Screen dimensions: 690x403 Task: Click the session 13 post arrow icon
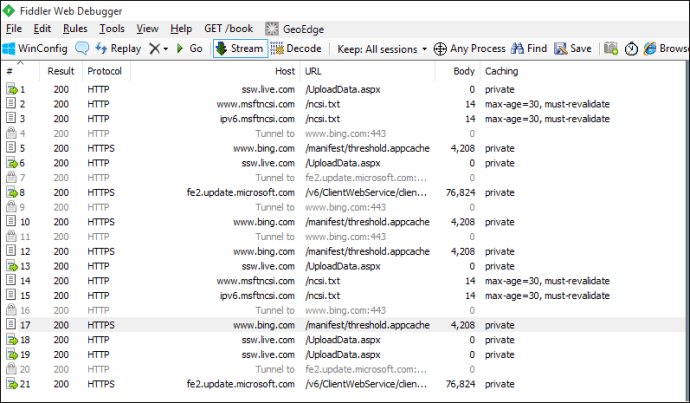point(11,266)
